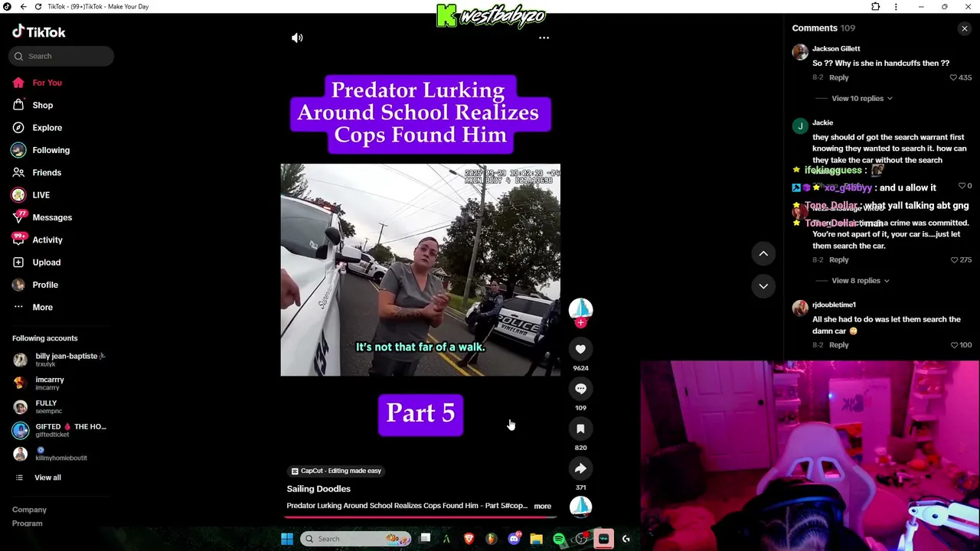Expand View 8 replies thread
This screenshot has height=551, width=980.
point(860,281)
